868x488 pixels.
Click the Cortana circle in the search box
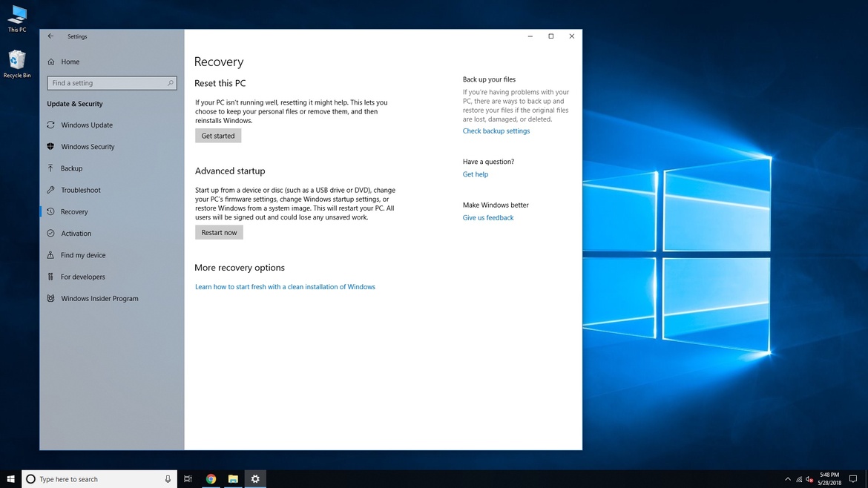31,479
